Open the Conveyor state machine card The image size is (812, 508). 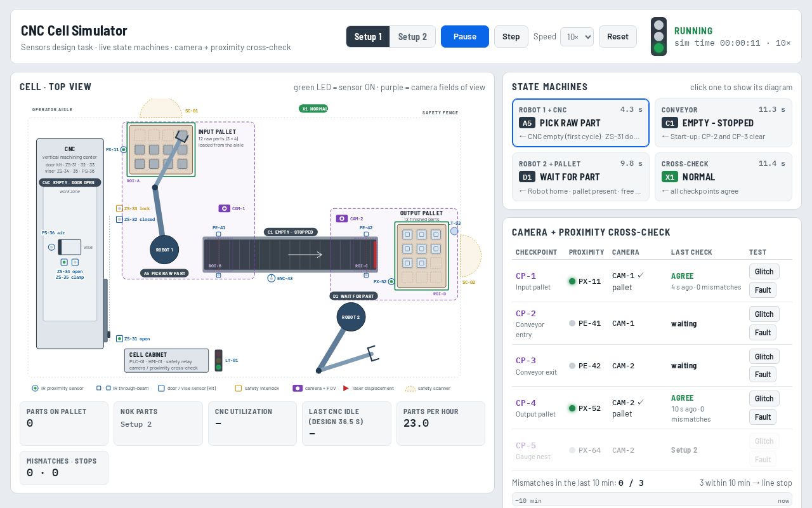723,123
